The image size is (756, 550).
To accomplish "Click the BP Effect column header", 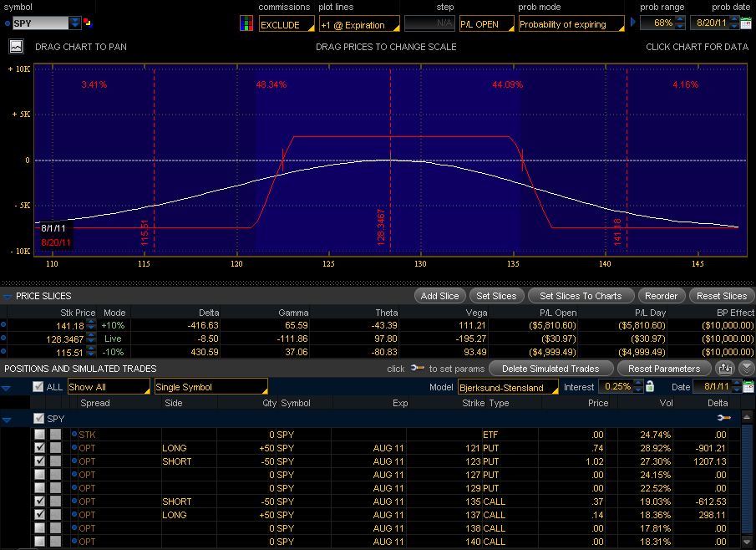I will pyautogui.click(x=735, y=313).
